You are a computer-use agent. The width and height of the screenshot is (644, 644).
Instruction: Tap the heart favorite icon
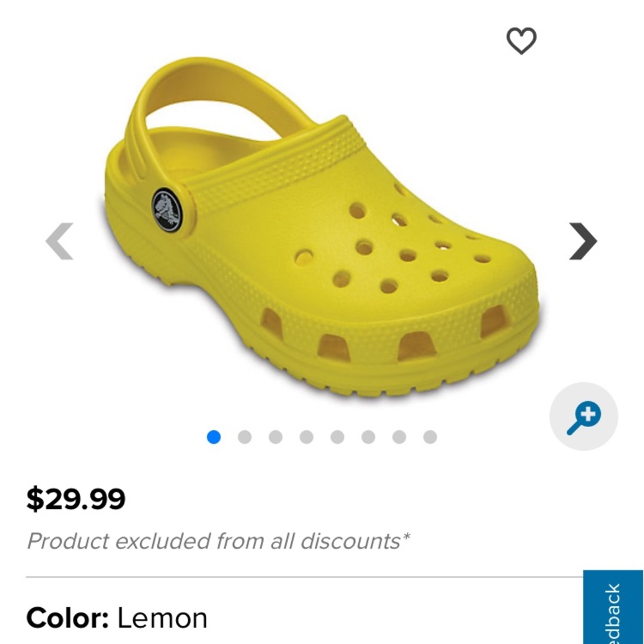tap(521, 41)
